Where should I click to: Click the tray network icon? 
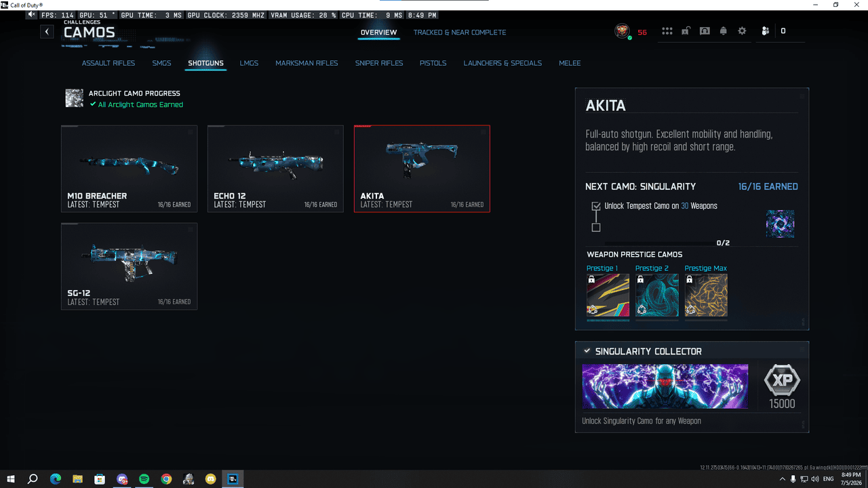click(x=804, y=479)
